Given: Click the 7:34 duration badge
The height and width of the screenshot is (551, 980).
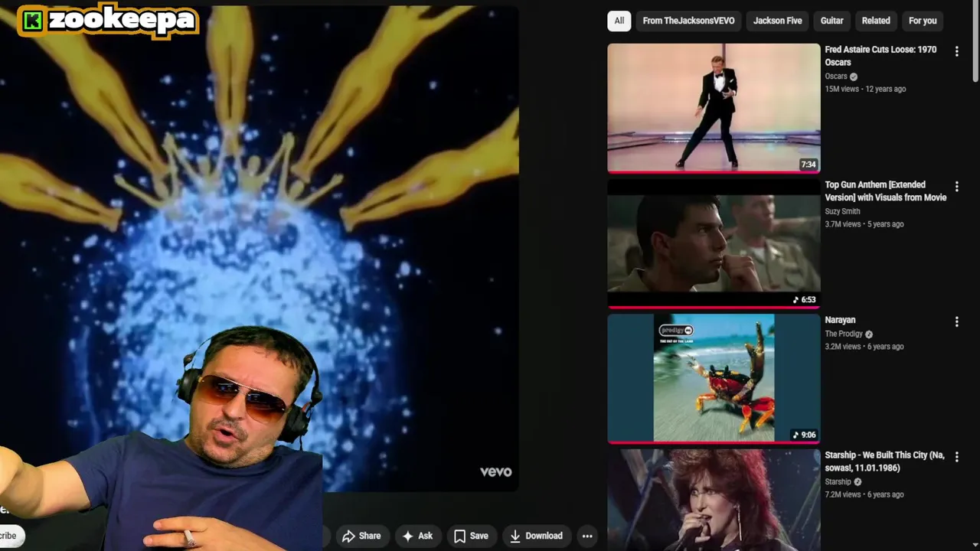Looking at the screenshot, I should [x=808, y=165].
